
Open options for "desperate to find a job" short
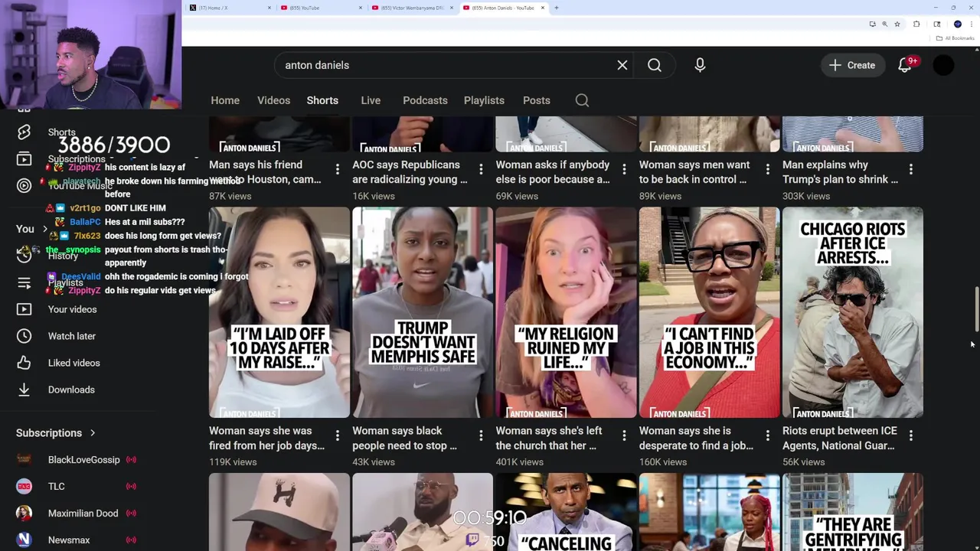pyautogui.click(x=767, y=435)
